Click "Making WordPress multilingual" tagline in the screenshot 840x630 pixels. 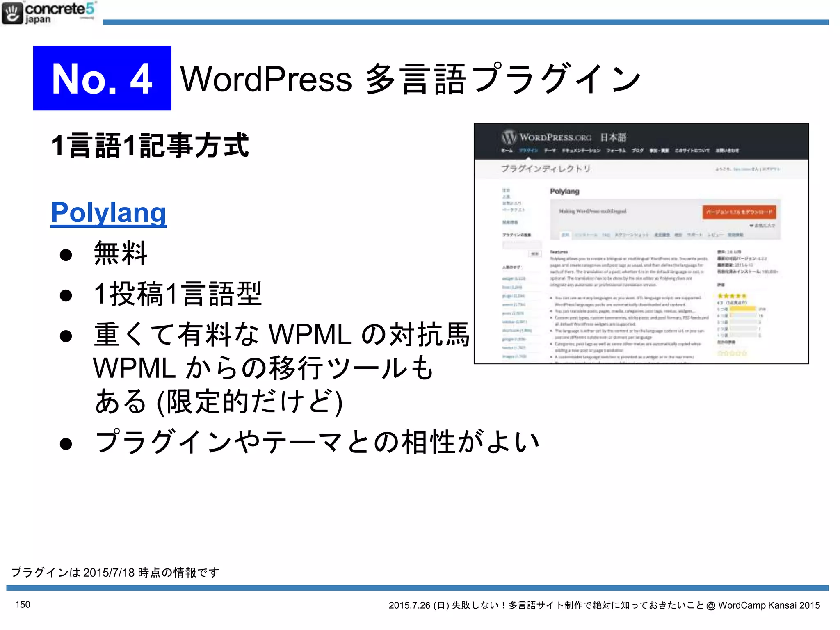coord(592,211)
